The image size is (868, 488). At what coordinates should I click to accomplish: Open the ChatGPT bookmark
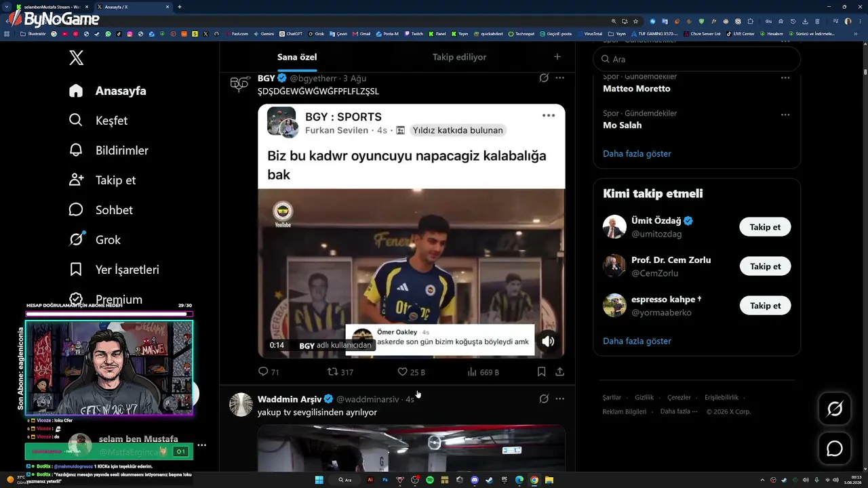pyautogui.click(x=291, y=33)
